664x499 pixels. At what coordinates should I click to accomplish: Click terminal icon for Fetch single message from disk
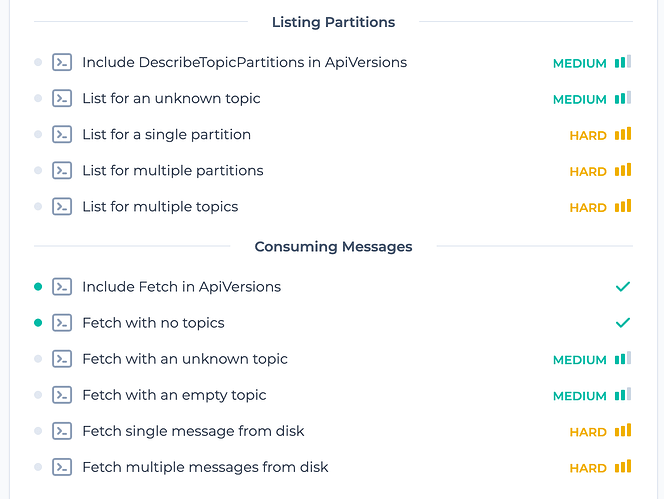click(62, 431)
